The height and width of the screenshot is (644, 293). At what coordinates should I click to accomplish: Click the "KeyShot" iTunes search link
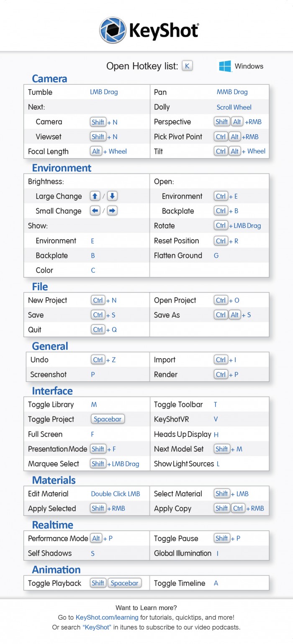(x=97, y=627)
